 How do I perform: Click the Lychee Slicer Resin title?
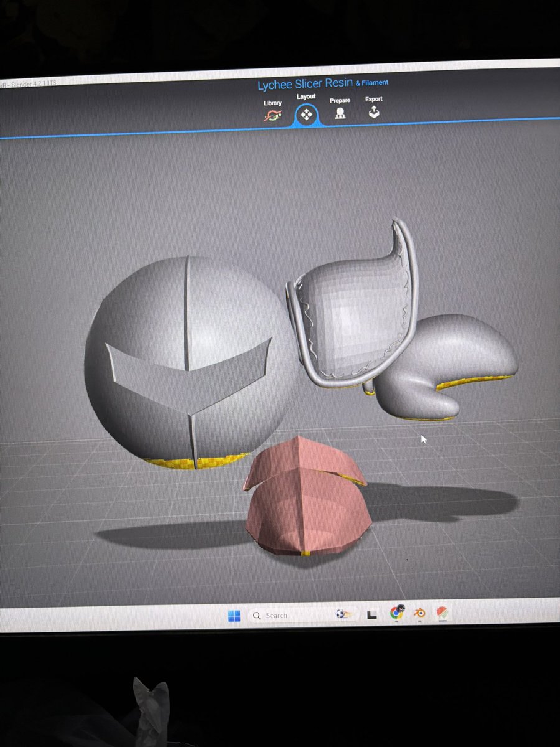pyautogui.click(x=305, y=84)
